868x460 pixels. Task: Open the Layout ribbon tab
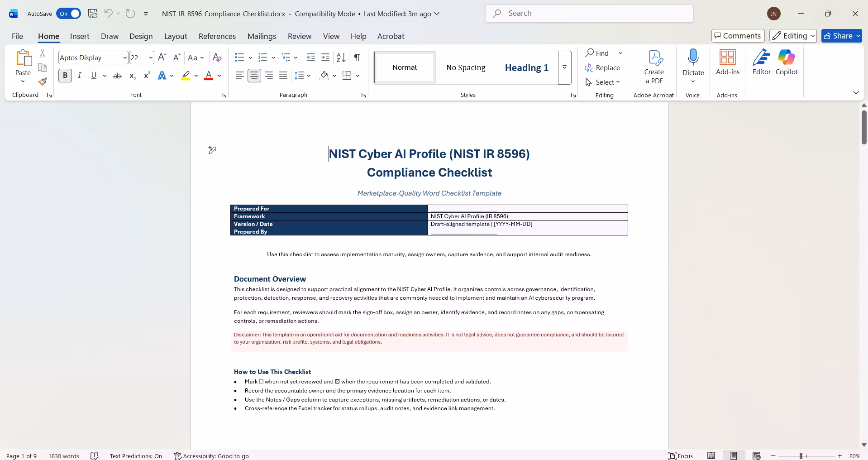[x=176, y=36]
